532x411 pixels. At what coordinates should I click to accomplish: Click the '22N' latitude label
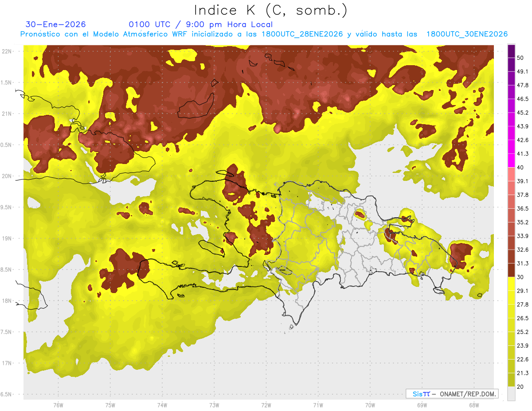coord(7,51)
